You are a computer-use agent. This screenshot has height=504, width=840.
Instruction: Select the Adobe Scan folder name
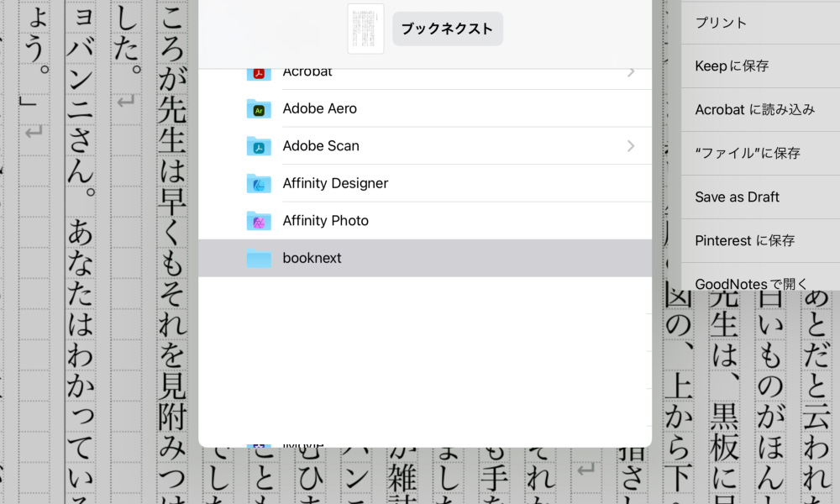click(321, 145)
